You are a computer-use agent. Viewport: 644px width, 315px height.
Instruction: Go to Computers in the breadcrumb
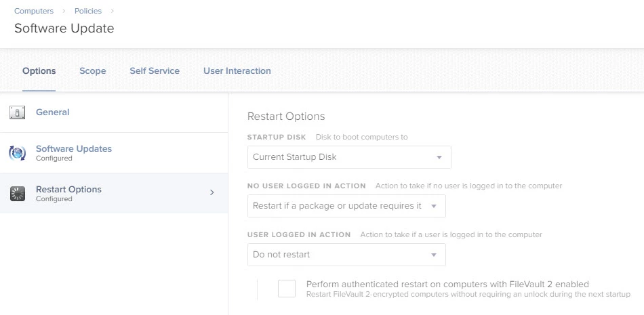(x=34, y=11)
